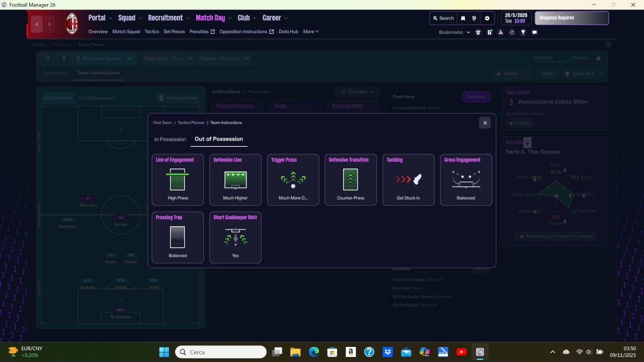Open the Career menu

pyautogui.click(x=275, y=18)
